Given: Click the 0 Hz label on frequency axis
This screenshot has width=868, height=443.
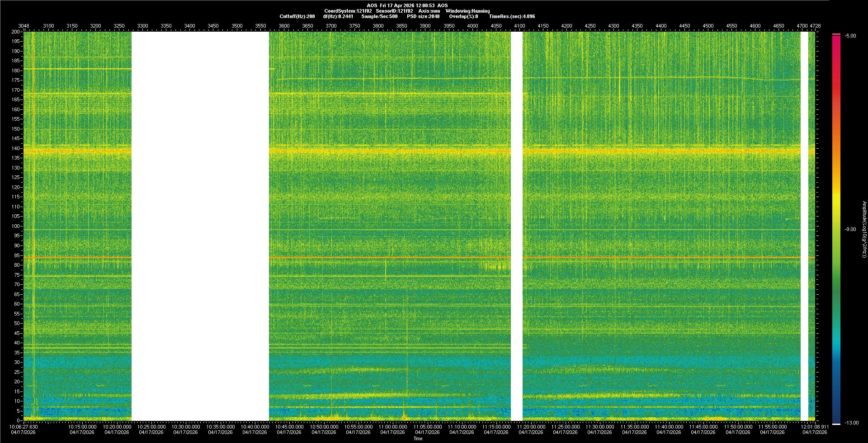Looking at the screenshot, I should [x=18, y=421].
